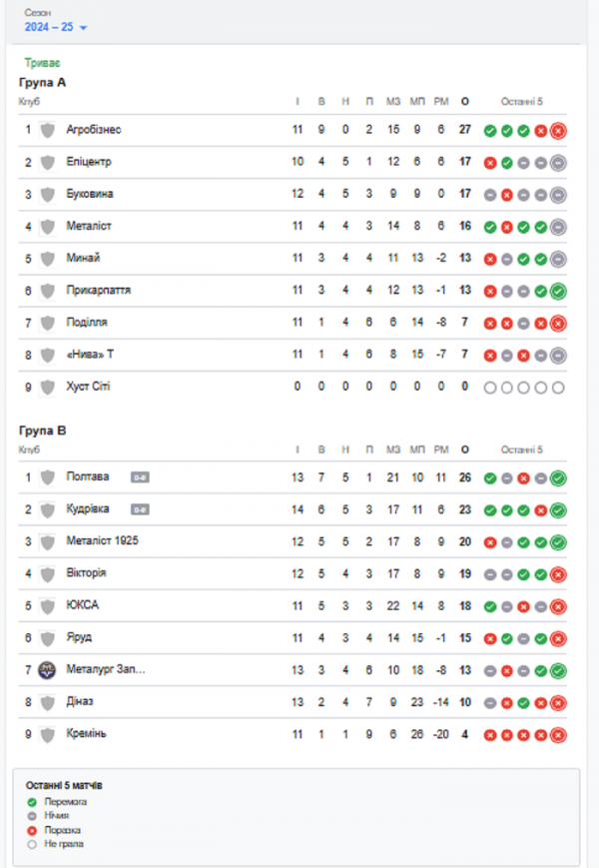599x868 pixels.
Task: Click the Вікторія club crest
Action: [x=46, y=573]
